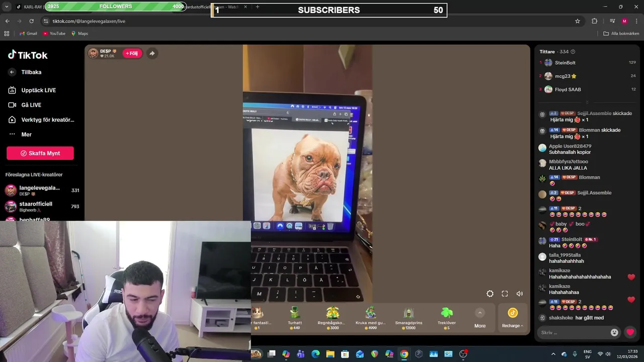This screenshot has width=644, height=362.
Task: Send the Kruka med gu... gift
Action: pyautogui.click(x=370, y=318)
